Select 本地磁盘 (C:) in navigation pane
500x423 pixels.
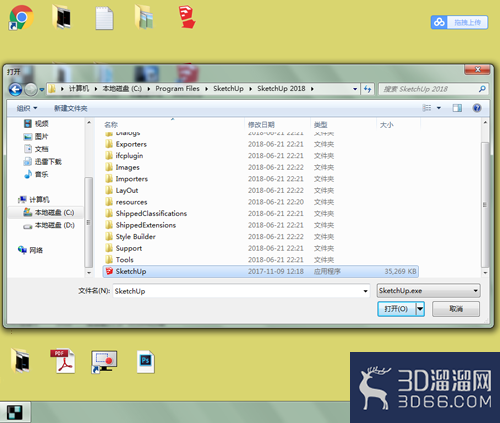[49, 212]
